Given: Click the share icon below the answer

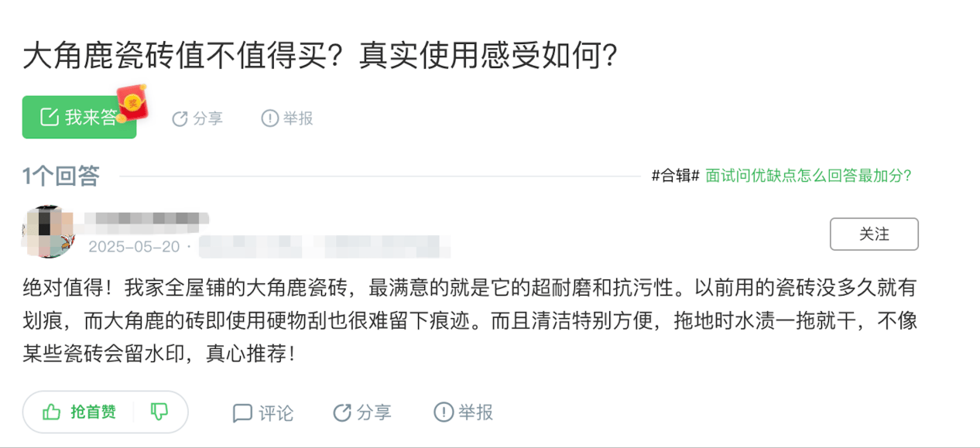Looking at the screenshot, I should 342,412.
